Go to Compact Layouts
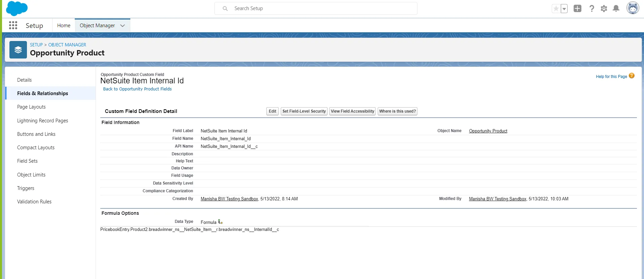The height and width of the screenshot is (279, 644). point(36,148)
